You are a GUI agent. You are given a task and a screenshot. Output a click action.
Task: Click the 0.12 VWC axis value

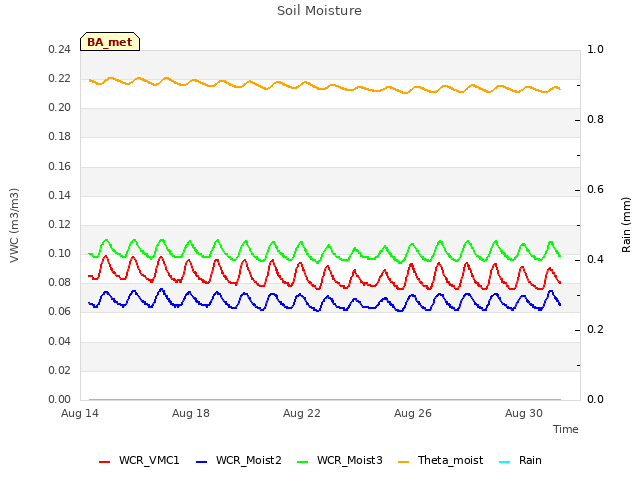[x=60, y=224]
